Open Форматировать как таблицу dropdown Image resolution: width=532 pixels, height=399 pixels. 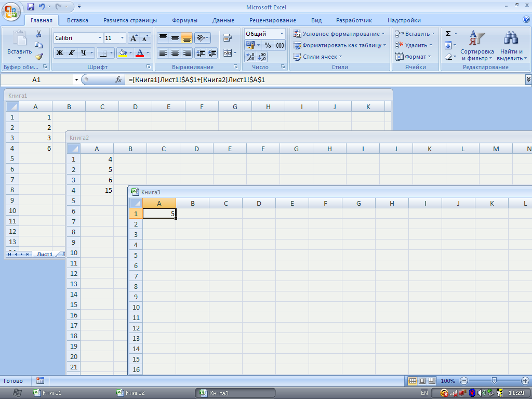340,45
